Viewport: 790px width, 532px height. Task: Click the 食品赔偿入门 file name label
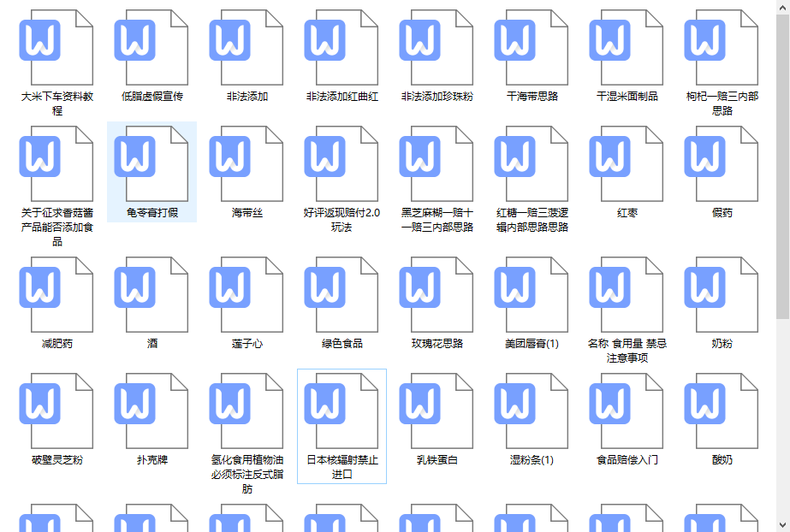[627, 460]
